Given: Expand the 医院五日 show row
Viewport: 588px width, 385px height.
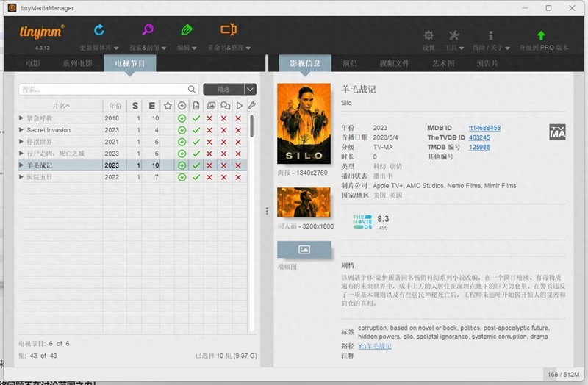Looking at the screenshot, I should click(21, 176).
